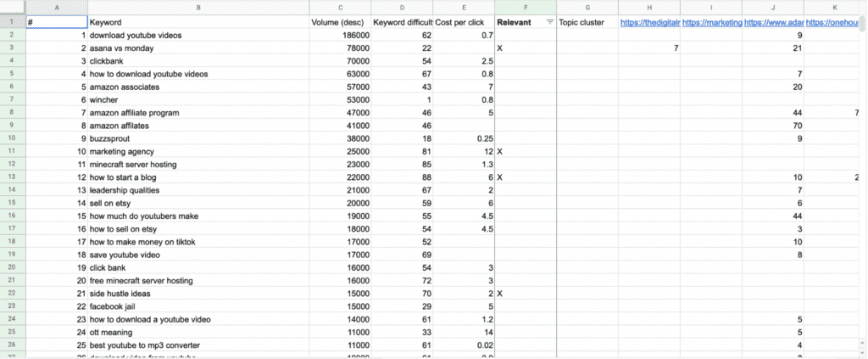The height and width of the screenshot is (359, 868).
Task: Select cell 'free minecraft server hosting'
Action: click(x=198, y=281)
